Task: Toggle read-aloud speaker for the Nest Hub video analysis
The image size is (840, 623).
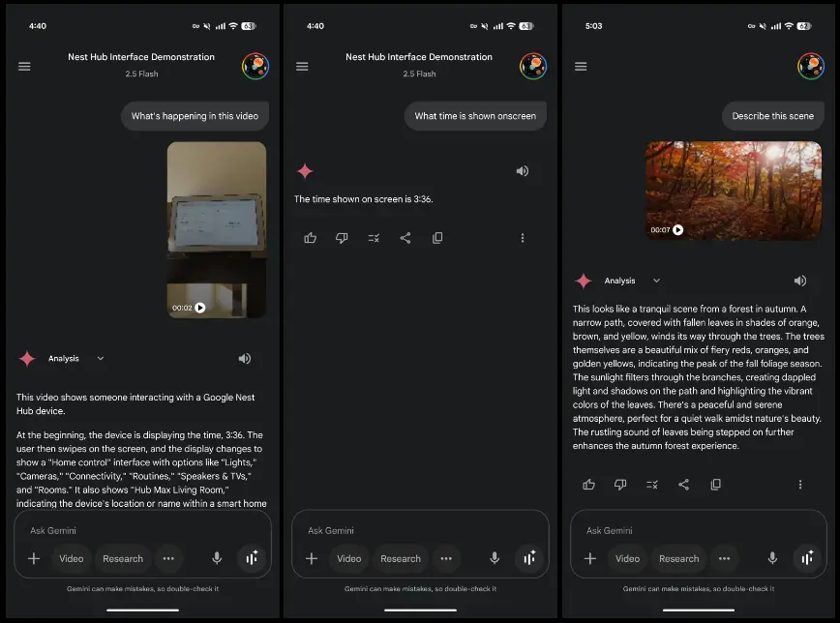Action: 245,359
